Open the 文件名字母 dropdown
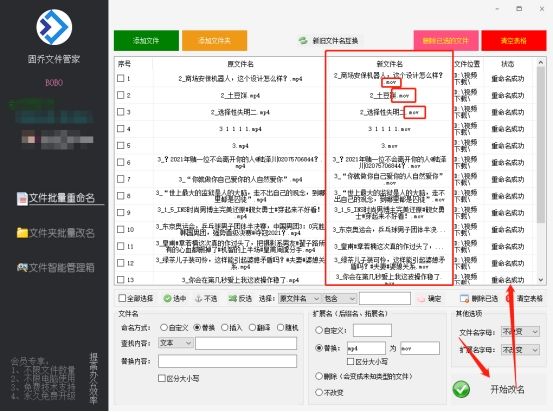 [520, 332]
